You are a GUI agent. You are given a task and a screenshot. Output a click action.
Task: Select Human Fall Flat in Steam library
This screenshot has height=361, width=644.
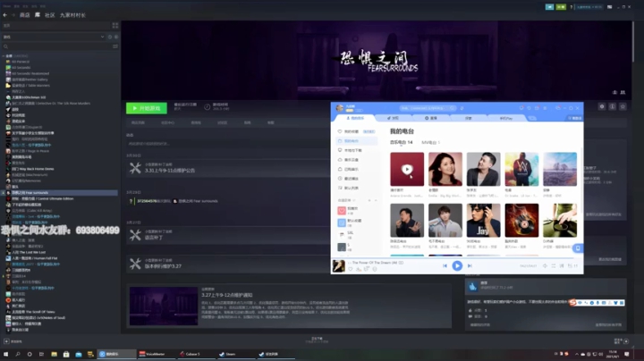pos(34,258)
